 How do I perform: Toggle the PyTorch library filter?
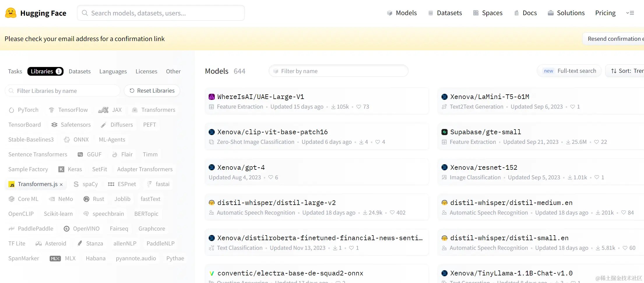click(x=24, y=110)
